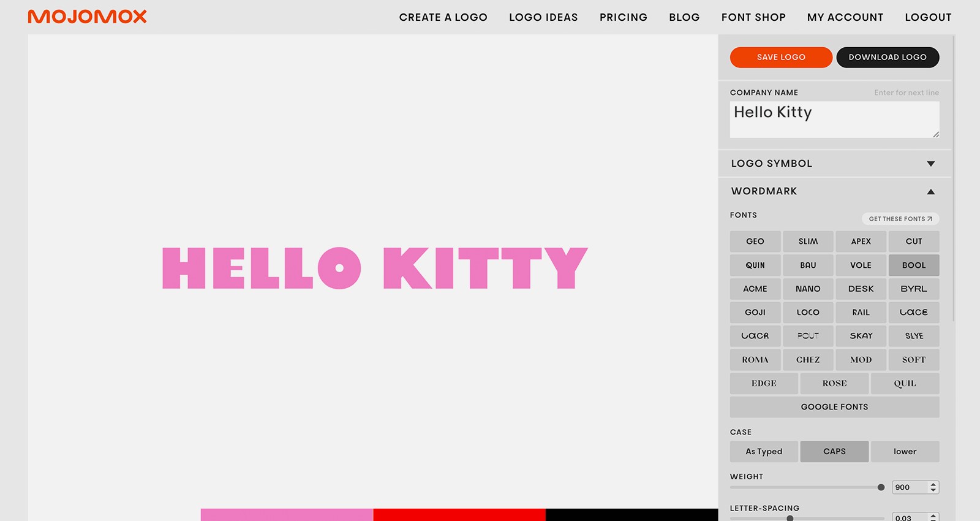The height and width of the screenshot is (521, 980).
Task: Choose the POUT font option
Action: click(808, 336)
